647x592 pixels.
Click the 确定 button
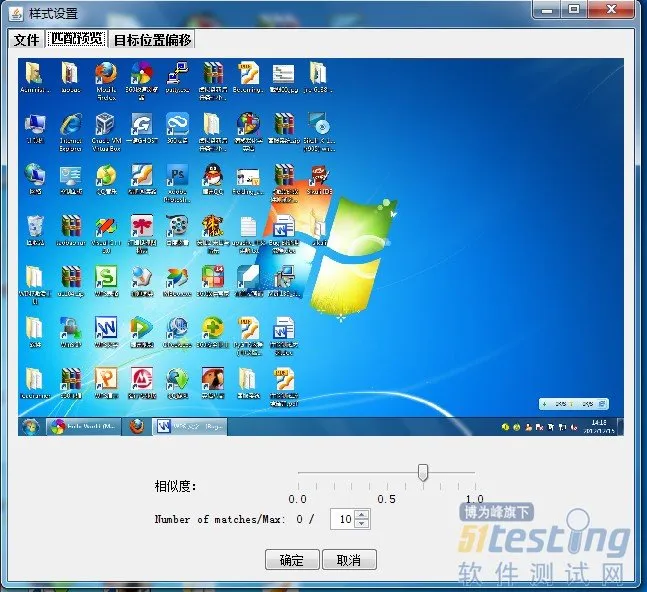click(292, 560)
